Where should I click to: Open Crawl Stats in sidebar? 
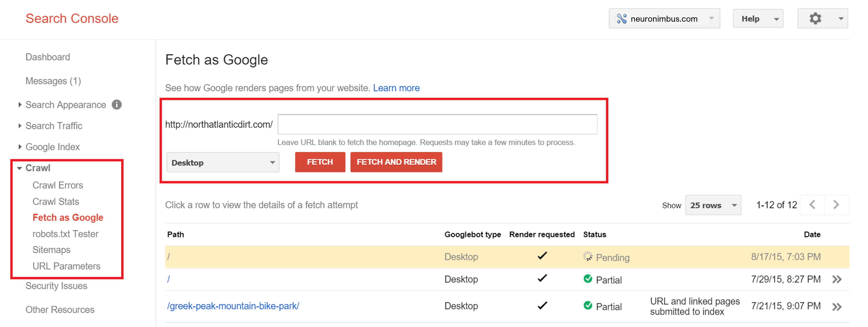point(56,201)
